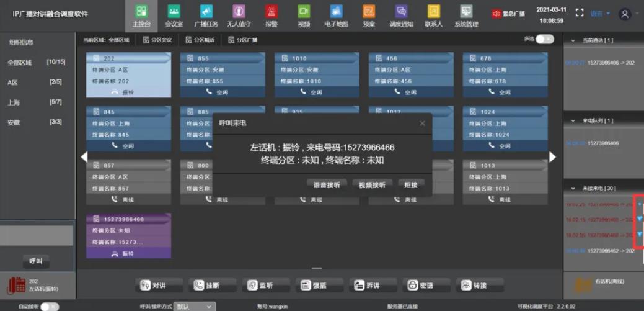Click the 挂断 hang up button

click(x=213, y=285)
